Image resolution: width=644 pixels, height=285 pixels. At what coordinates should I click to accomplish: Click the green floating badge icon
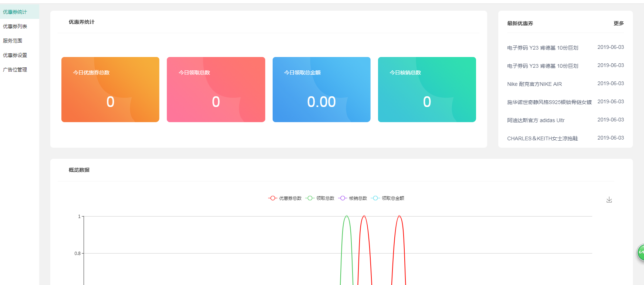640,252
